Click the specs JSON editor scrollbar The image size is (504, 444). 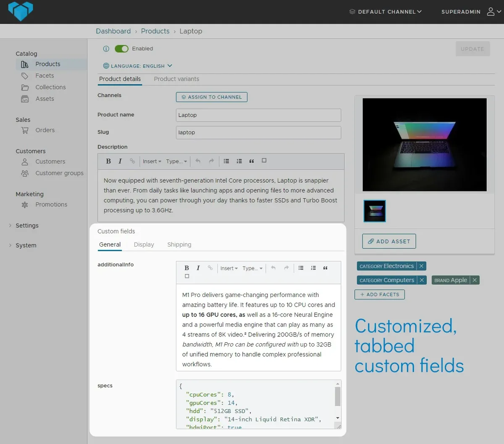(x=338, y=397)
